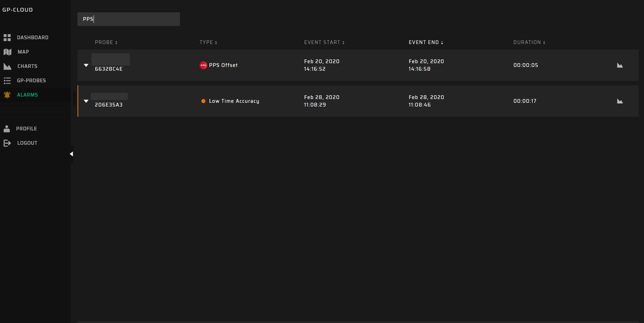
Task: Click the Alarms bell icon
Action: (7, 95)
